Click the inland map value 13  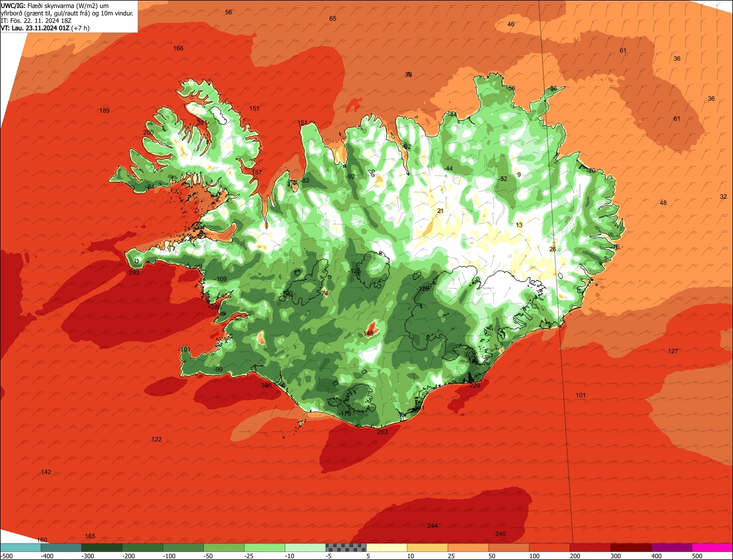coord(519,225)
